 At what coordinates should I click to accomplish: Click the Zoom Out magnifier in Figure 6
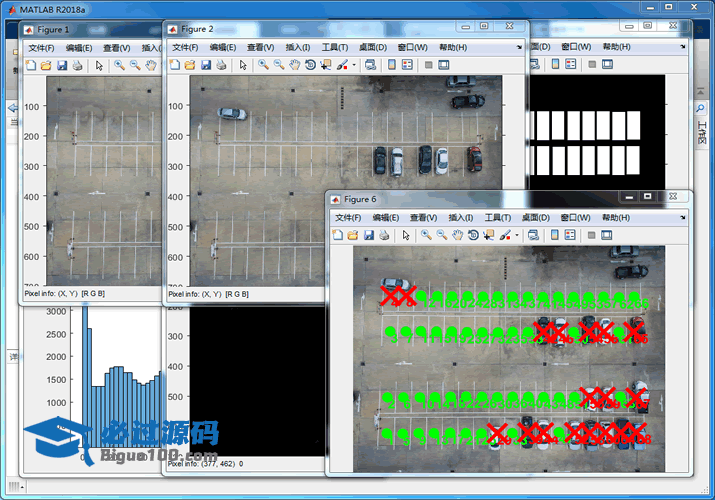point(441,235)
